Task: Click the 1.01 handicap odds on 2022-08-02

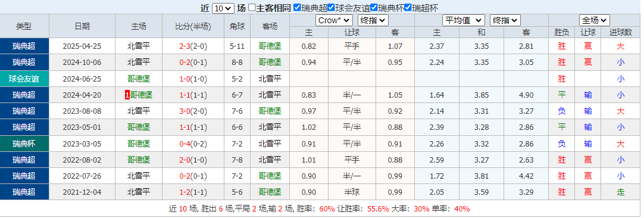Action: click(x=309, y=160)
